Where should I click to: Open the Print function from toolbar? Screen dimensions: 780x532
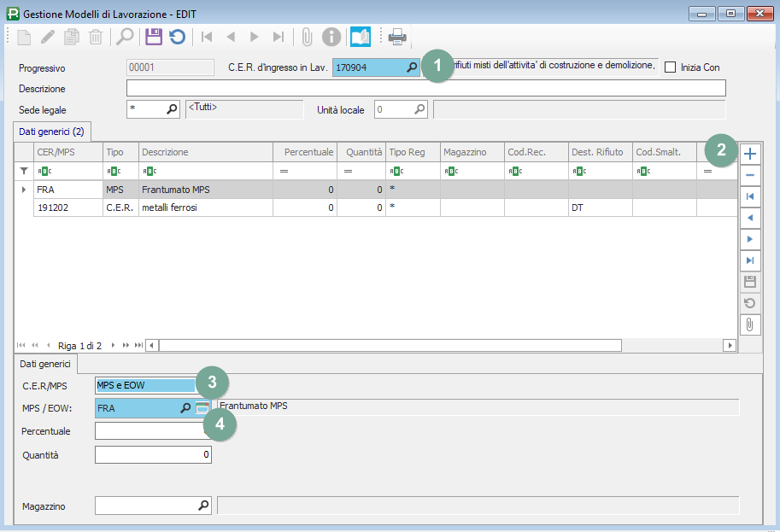tap(396, 37)
